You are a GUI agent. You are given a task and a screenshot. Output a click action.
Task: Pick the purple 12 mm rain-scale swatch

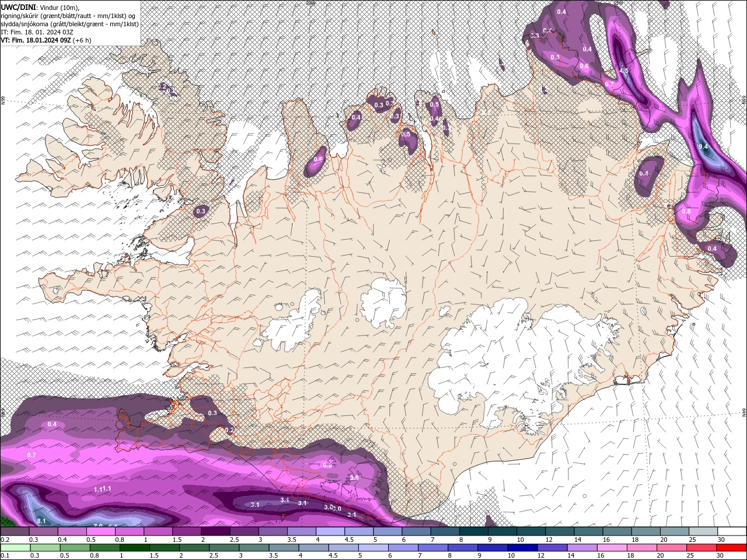pos(552,548)
